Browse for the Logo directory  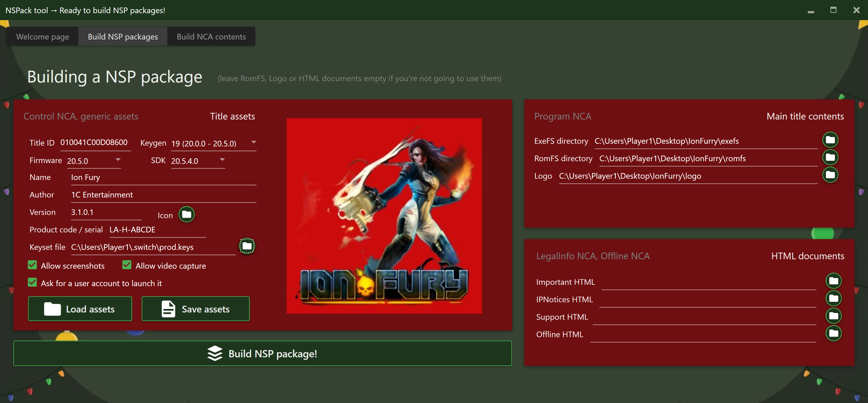pyautogui.click(x=830, y=175)
